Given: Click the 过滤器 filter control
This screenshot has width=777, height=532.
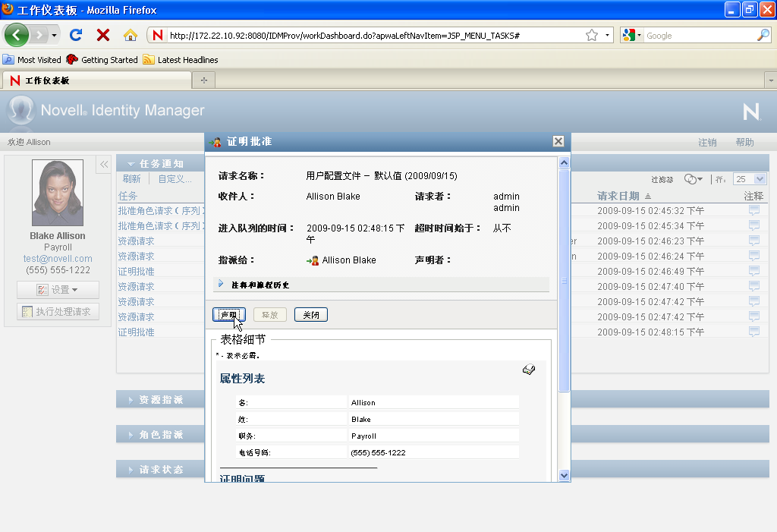Looking at the screenshot, I should point(662,179).
